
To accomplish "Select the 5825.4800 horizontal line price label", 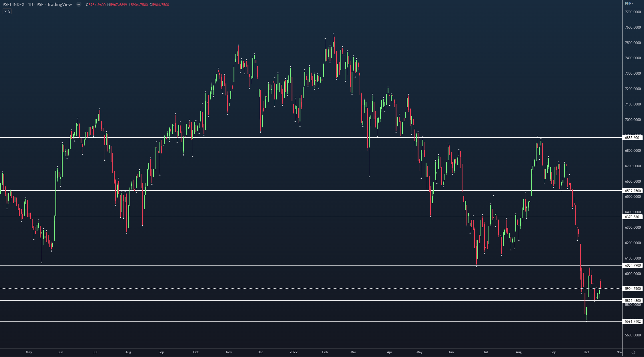I will 633,301.
